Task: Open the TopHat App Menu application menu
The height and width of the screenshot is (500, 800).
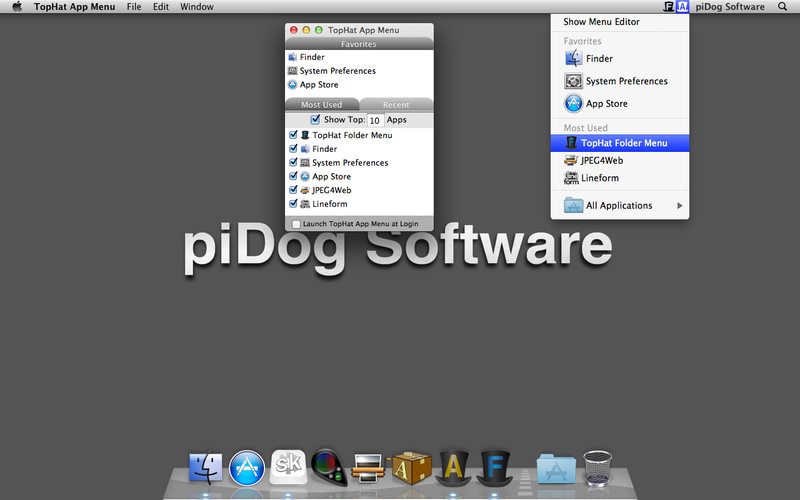Action: pyautogui.click(x=74, y=7)
